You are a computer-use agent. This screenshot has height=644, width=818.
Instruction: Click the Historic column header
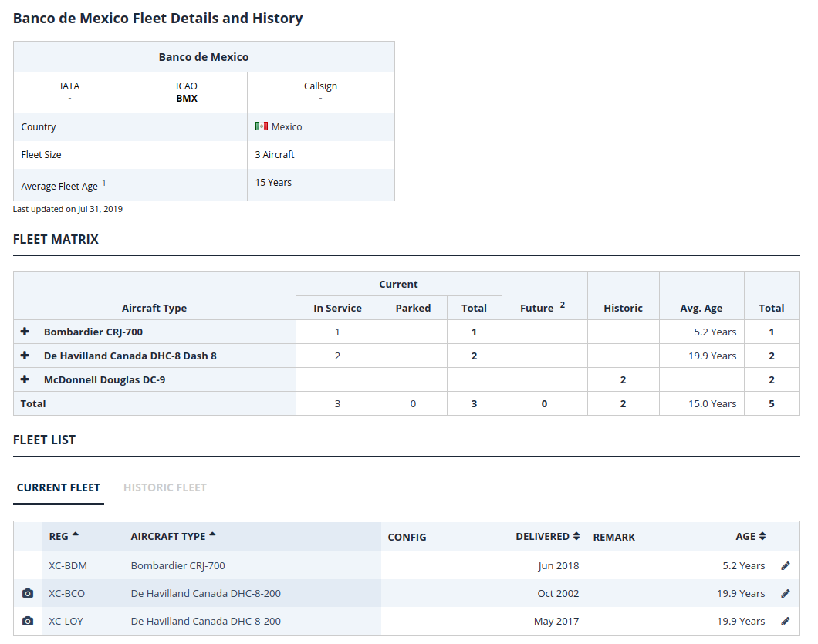point(623,308)
